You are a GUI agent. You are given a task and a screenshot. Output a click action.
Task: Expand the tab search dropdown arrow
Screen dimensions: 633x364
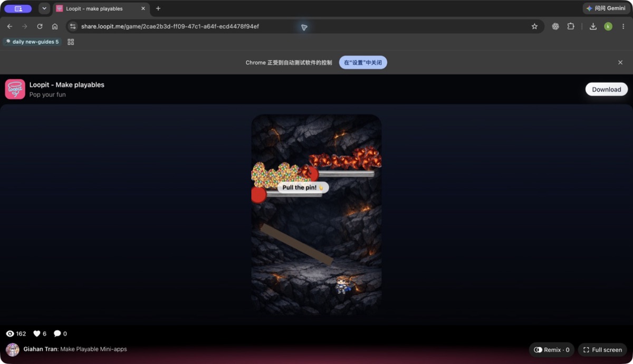(44, 8)
